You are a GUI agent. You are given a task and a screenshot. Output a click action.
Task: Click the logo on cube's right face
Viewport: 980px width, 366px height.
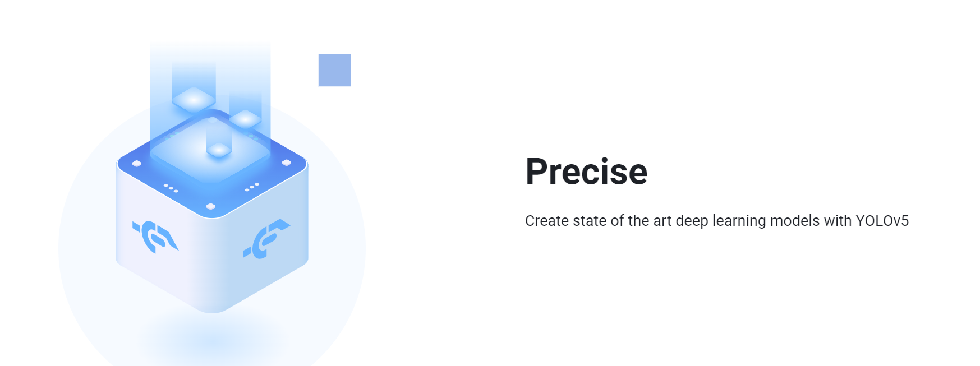[x=266, y=239]
